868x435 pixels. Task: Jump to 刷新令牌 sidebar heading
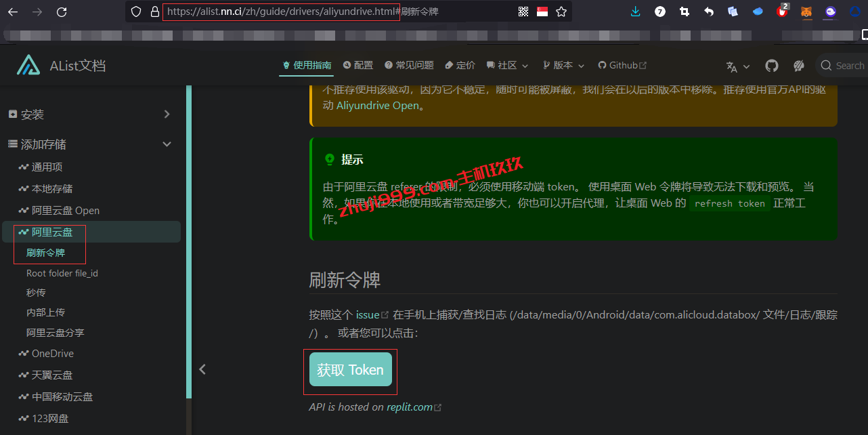coord(45,253)
